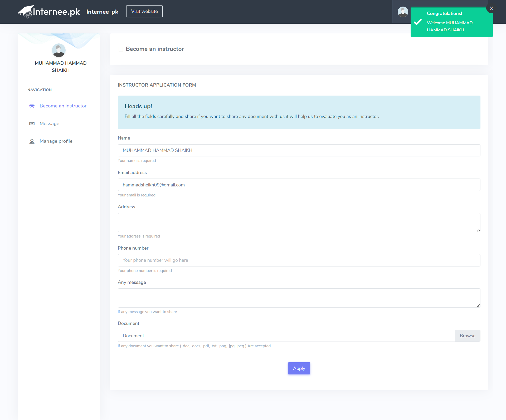Click the Any message text area
506x420 pixels.
[x=299, y=298]
